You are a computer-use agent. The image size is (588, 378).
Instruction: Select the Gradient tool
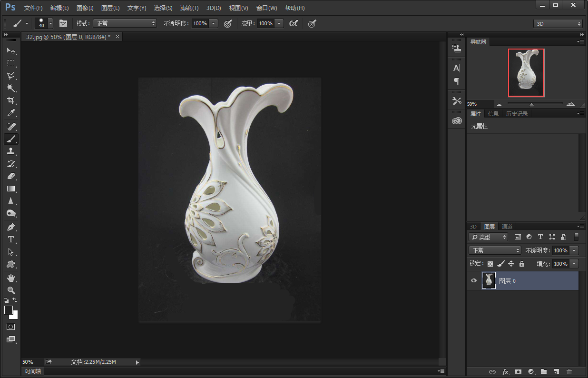10,189
